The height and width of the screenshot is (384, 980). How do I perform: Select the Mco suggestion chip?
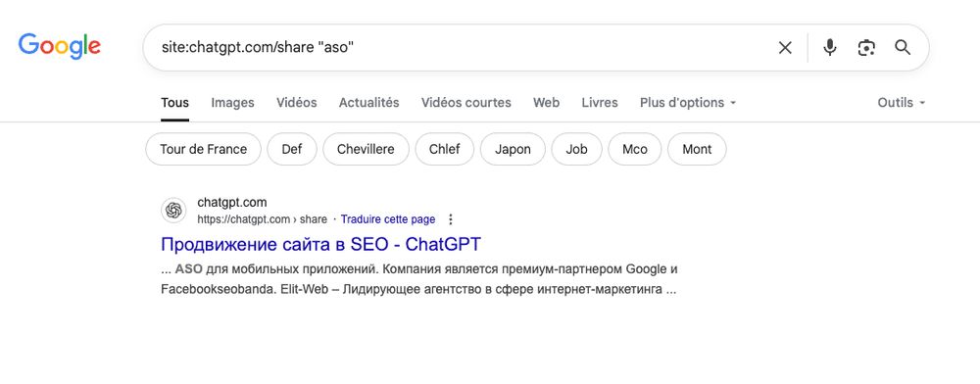click(634, 149)
